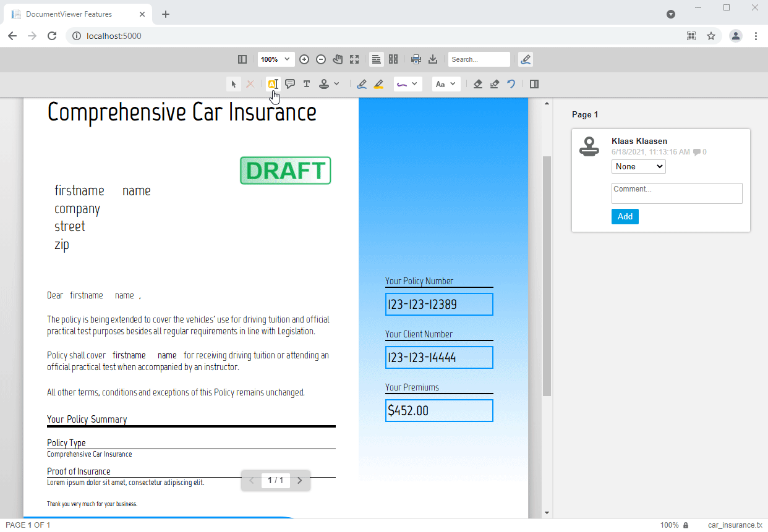Switch to continuous page view

376,59
